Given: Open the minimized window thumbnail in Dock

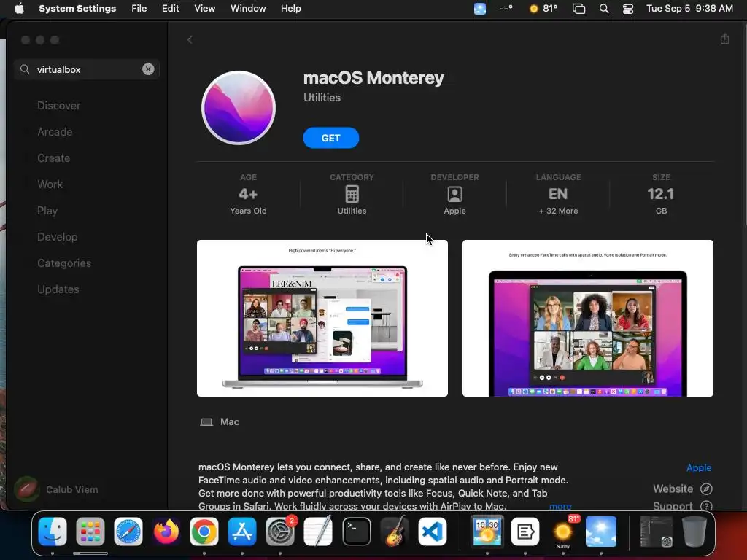Looking at the screenshot, I should point(656,532).
